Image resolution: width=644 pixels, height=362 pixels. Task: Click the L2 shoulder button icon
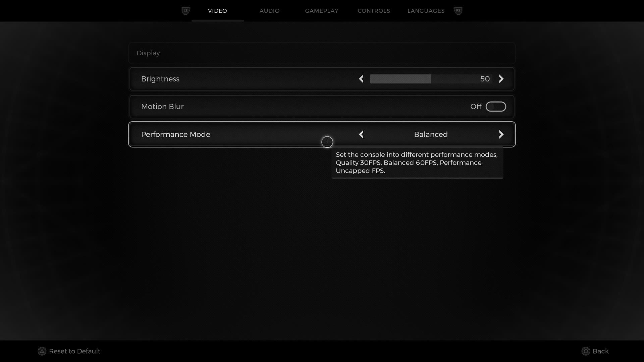[x=185, y=11]
